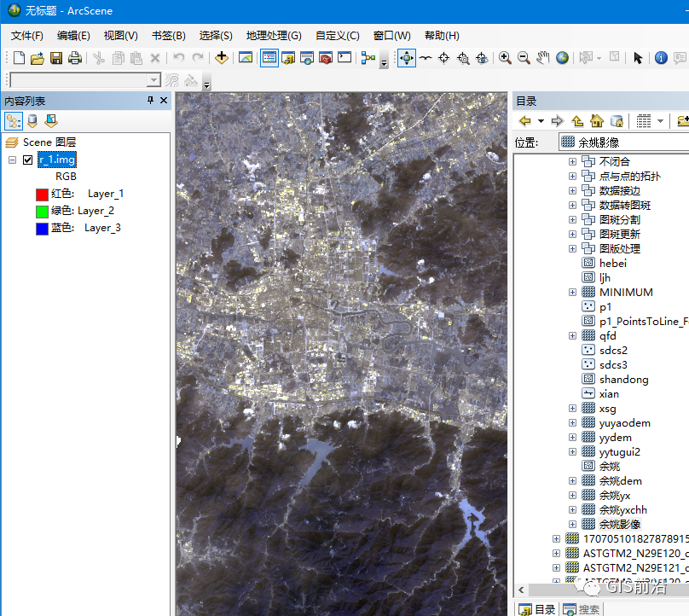This screenshot has height=616, width=689.
Task: Click the Save scene icon
Action: [56, 58]
